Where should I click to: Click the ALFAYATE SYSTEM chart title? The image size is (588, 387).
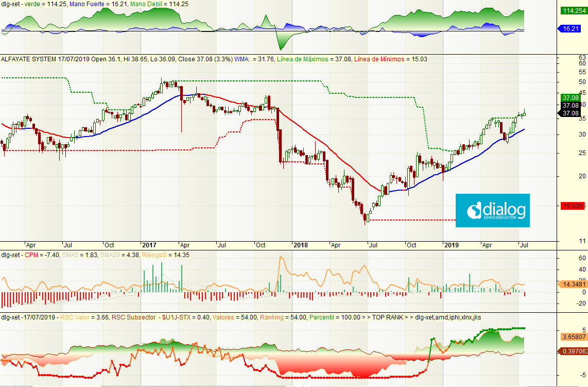(x=28, y=59)
